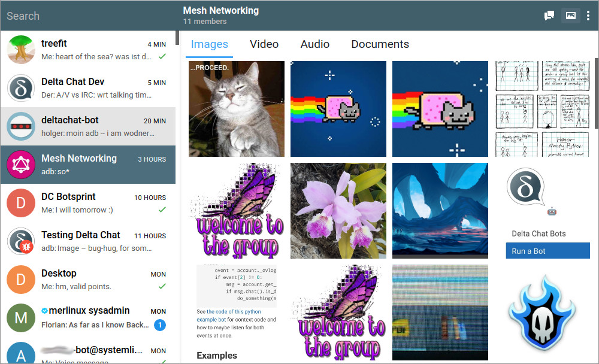The width and height of the screenshot is (599, 364).
Task: Click Delta Chat Dev's delta symbol avatar
Action: (21, 89)
